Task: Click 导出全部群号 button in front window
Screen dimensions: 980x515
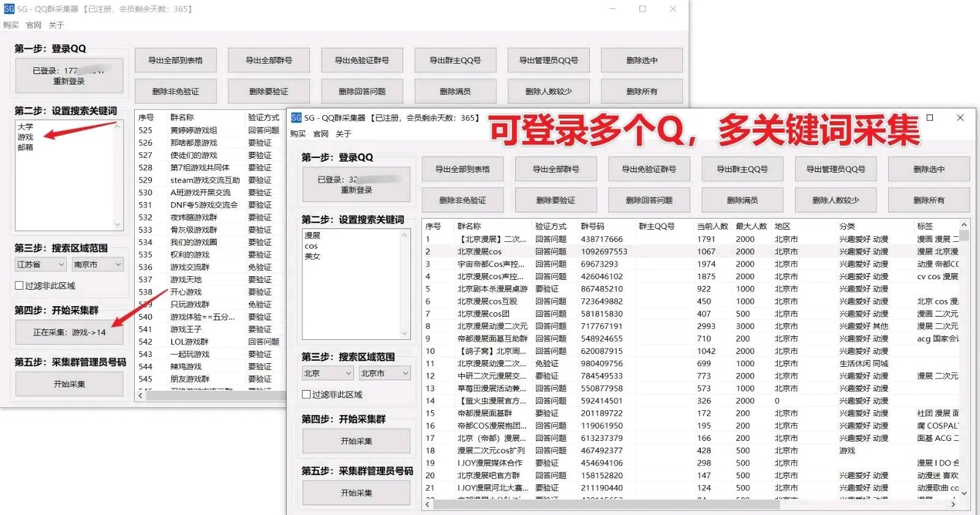Action: [556, 169]
